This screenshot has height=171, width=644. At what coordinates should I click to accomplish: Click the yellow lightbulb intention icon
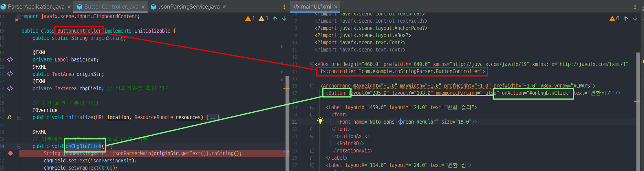320,121
